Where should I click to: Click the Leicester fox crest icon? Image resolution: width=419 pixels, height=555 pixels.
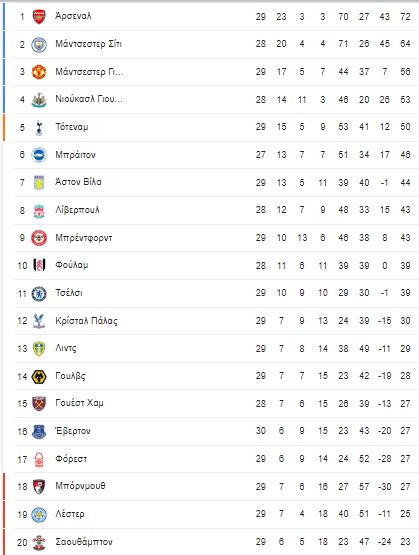[39, 515]
